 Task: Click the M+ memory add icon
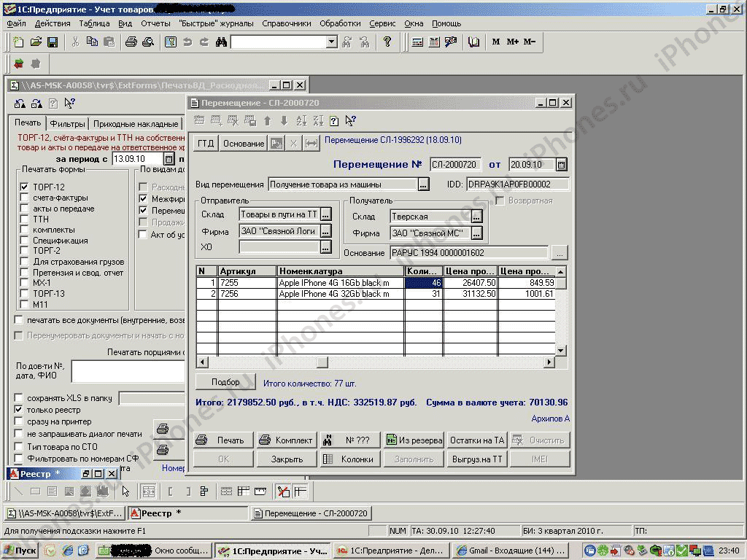[513, 42]
